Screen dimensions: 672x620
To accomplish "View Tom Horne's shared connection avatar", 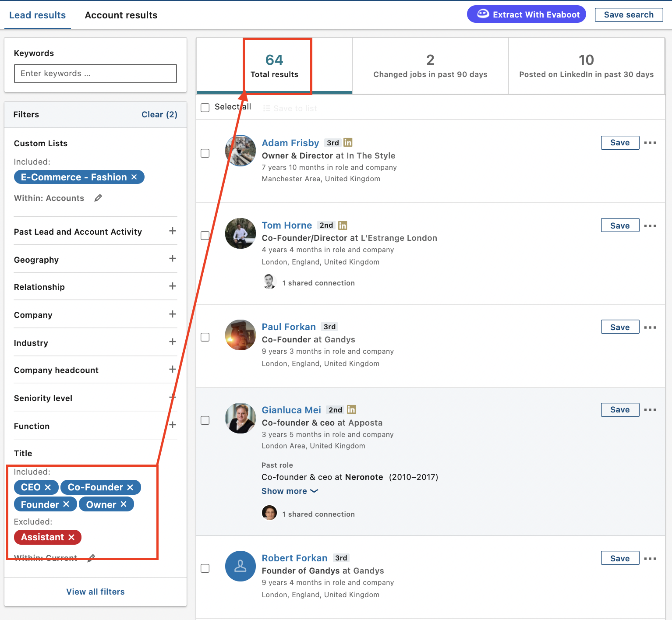I will 269,282.
